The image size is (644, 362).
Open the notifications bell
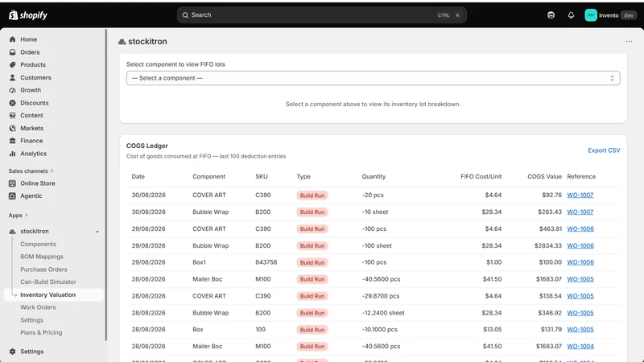pos(571,15)
